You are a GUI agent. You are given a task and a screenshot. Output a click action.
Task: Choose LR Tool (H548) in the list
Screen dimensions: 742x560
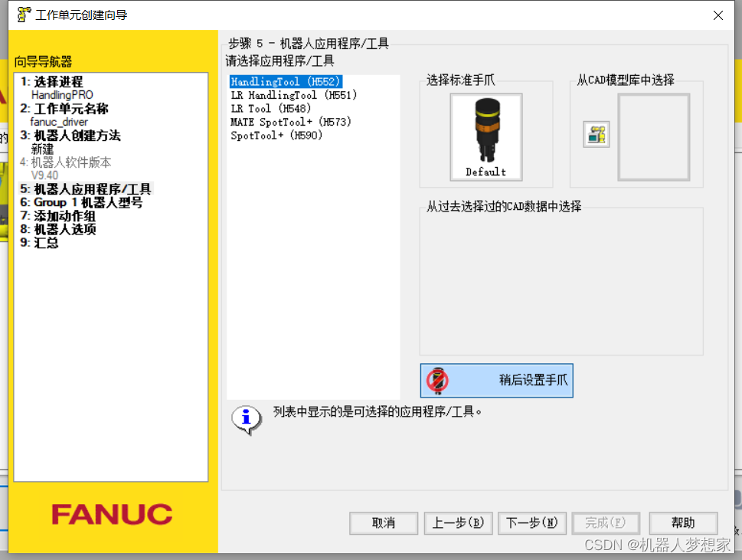pos(270,109)
